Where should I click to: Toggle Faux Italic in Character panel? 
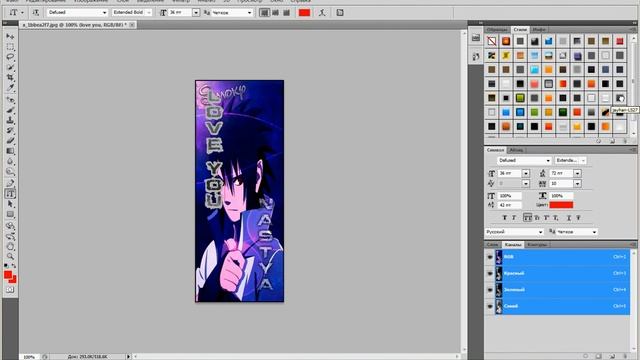tap(514, 218)
